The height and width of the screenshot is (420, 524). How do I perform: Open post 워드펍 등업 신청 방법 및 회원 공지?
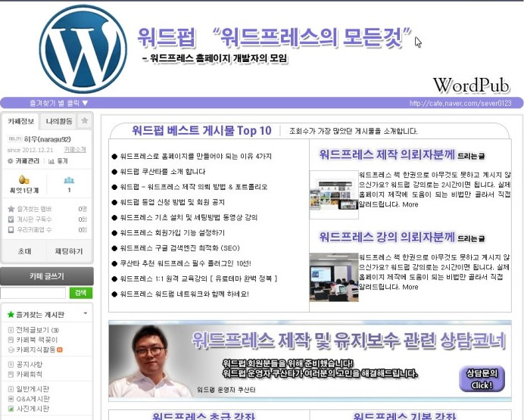coord(172,202)
